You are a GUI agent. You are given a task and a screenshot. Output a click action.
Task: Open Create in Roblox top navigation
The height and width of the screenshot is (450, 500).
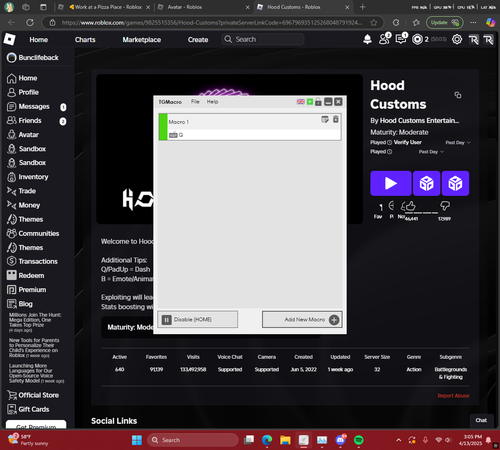click(x=198, y=40)
